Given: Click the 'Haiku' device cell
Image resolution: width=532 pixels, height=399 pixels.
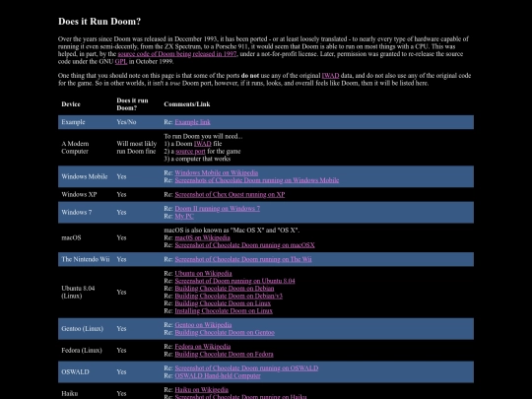Looking at the screenshot, I should (70, 393).
